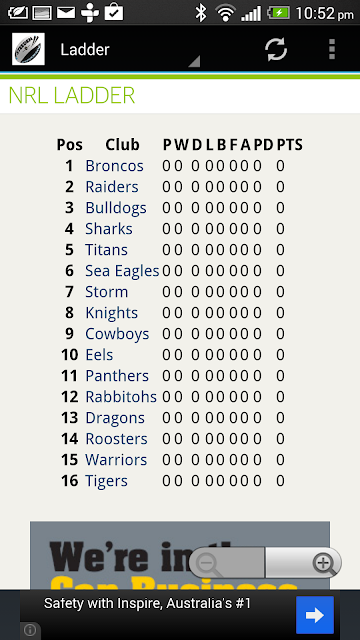Open the Bluetooth status bar icon
Viewport: 360px width, 640px height.
click(200, 13)
